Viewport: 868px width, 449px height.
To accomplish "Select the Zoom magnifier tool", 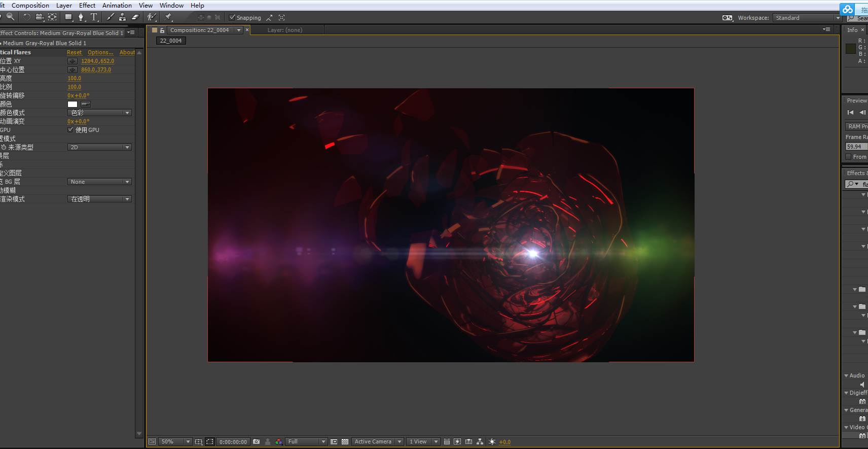I will [10, 17].
